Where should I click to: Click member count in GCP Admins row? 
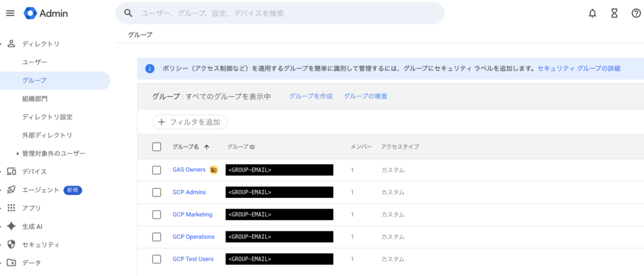point(352,192)
